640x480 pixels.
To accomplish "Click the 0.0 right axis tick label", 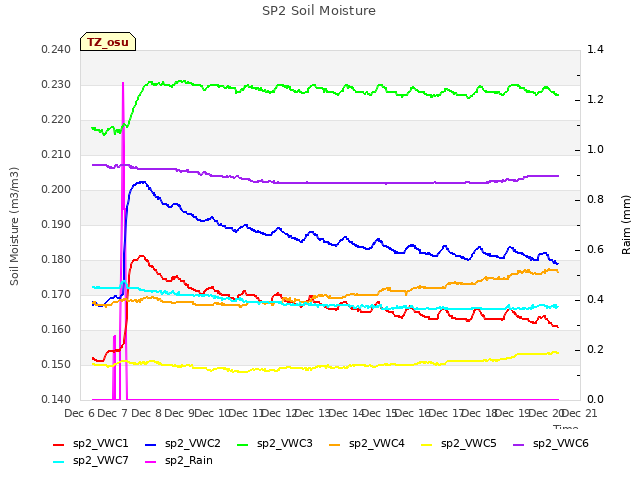I will (x=595, y=400).
